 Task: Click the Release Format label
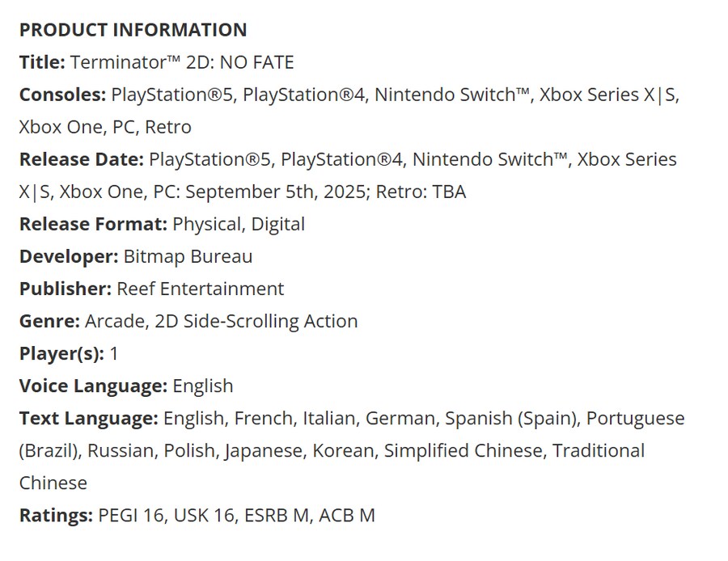coord(93,224)
